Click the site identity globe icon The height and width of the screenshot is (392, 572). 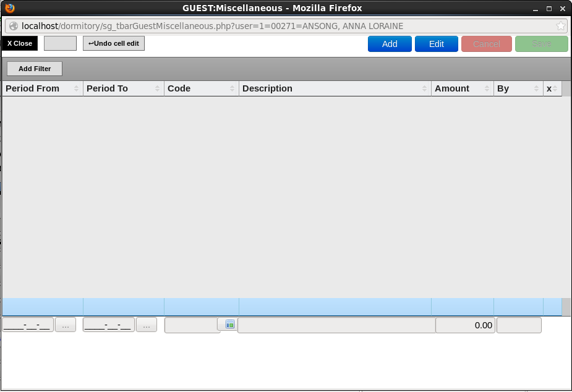(14, 26)
